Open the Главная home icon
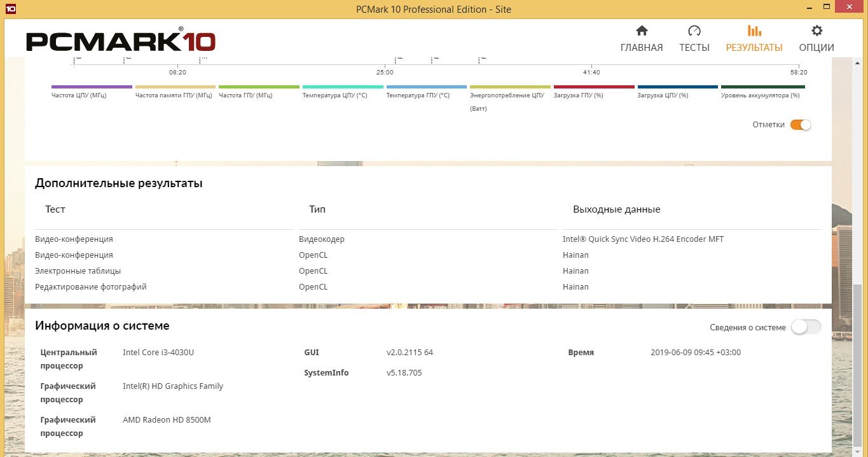 pos(642,31)
